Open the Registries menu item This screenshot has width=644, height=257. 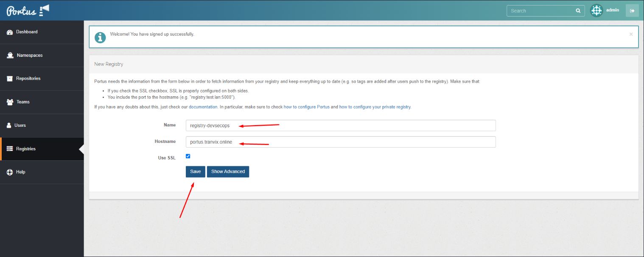(26, 149)
